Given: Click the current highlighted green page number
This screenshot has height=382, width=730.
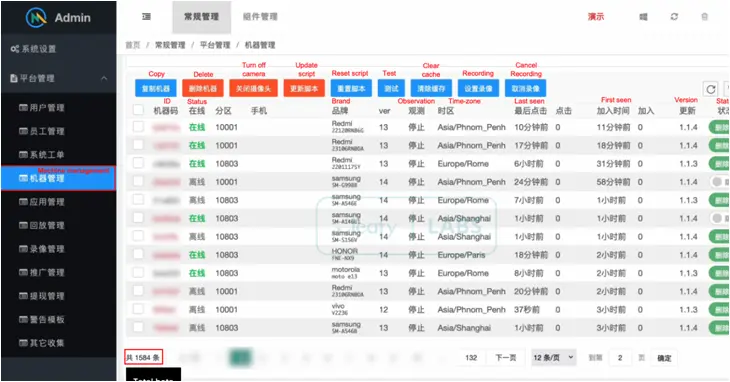Looking at the screenshot, I should click(x=241, y=357).
